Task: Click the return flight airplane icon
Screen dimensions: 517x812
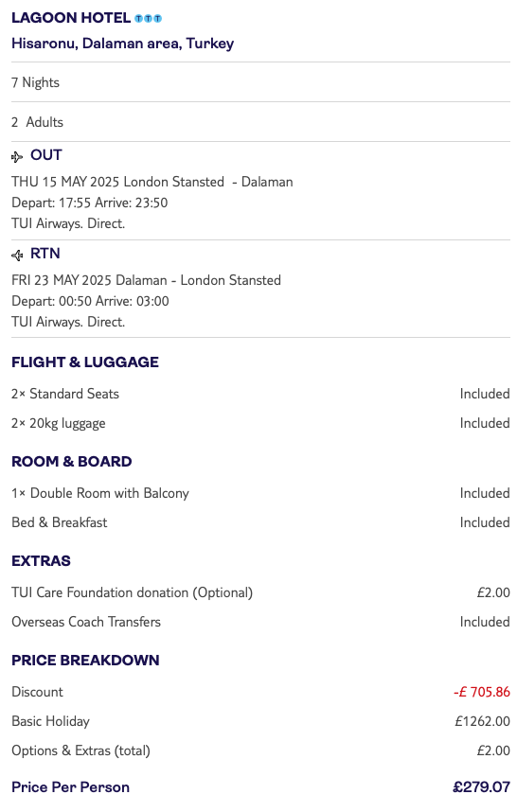Action: pyautogui.click(x=17, y=255)
